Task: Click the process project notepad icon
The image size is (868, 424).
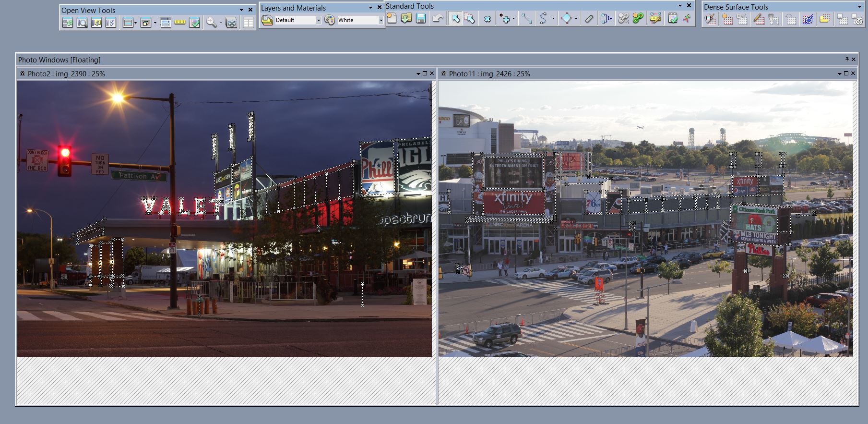Action: point(673,19)
